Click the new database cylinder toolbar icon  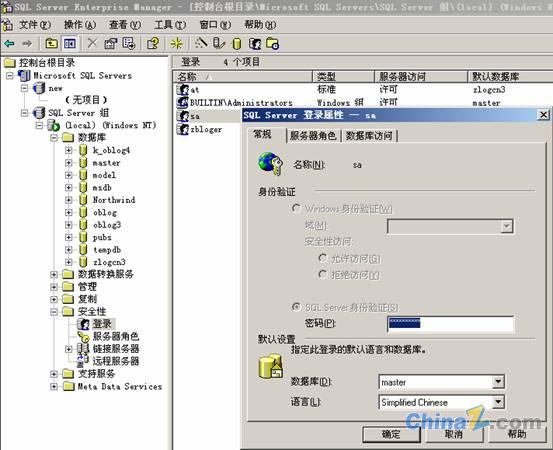237,44
